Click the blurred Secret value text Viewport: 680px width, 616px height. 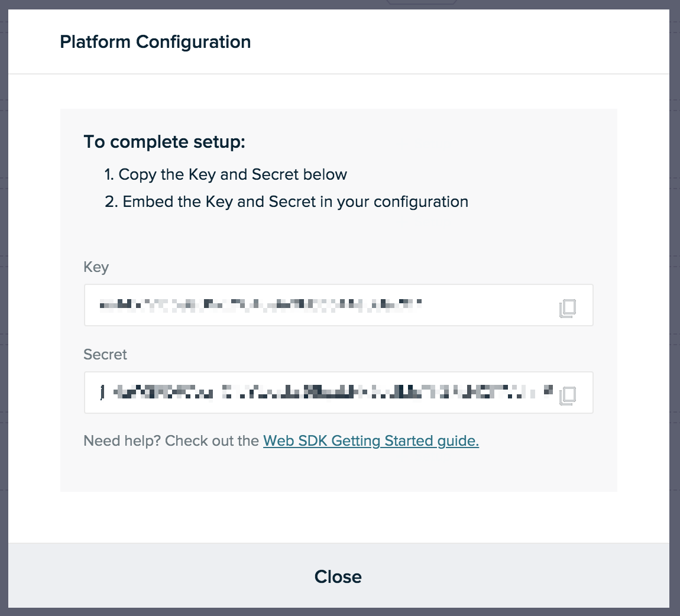click(326, 393)
